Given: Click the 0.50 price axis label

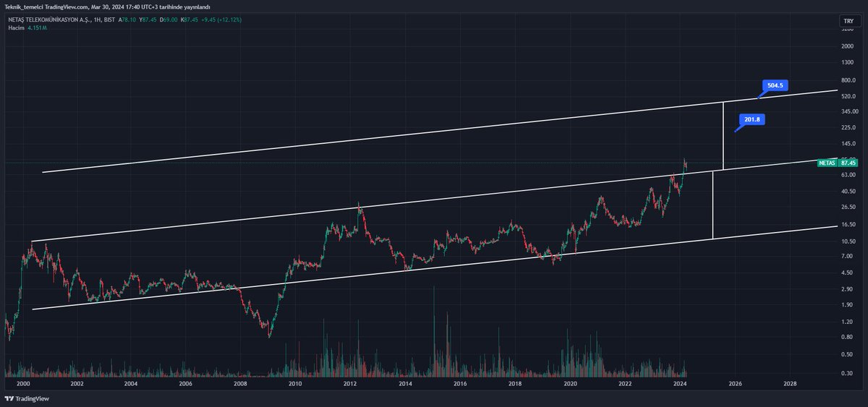Looking at the screenshot, I should point(848,355).
